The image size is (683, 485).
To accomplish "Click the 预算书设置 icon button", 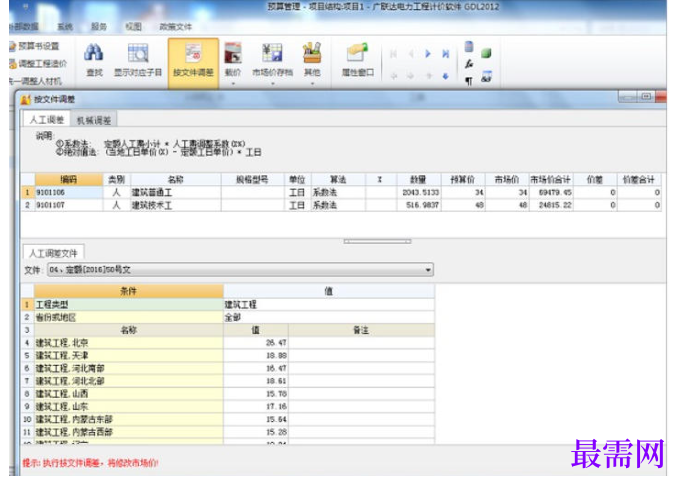I will point(34,46).
